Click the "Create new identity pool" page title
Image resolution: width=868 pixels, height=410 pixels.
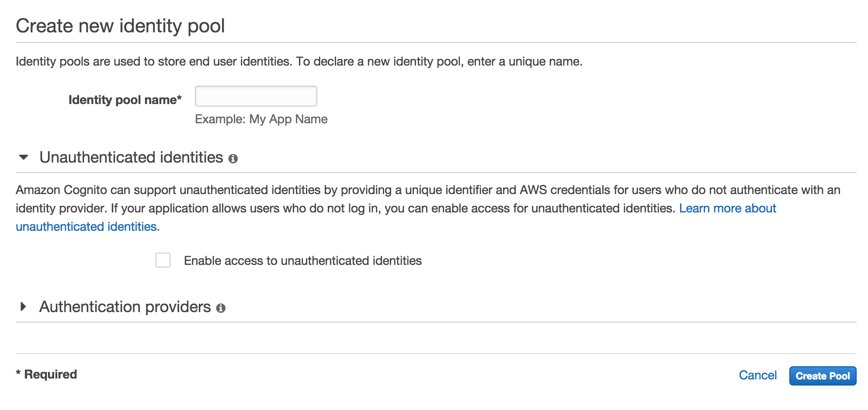tap(120, 26)
